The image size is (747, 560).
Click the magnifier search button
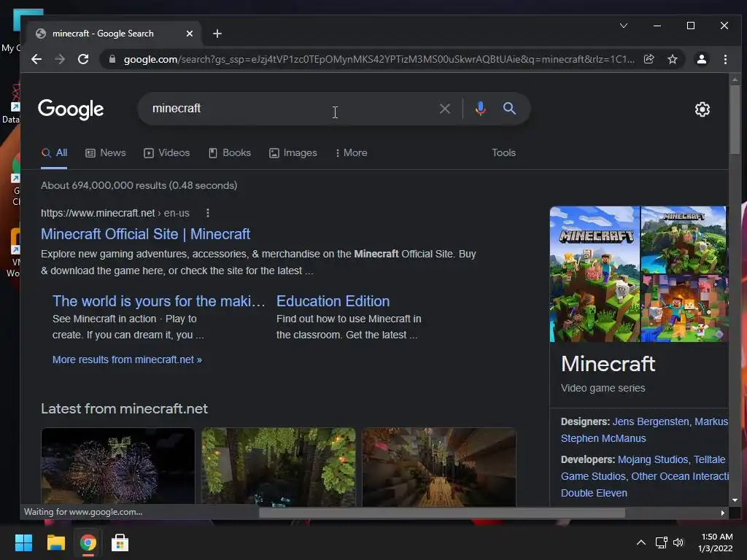pos(509,109)
